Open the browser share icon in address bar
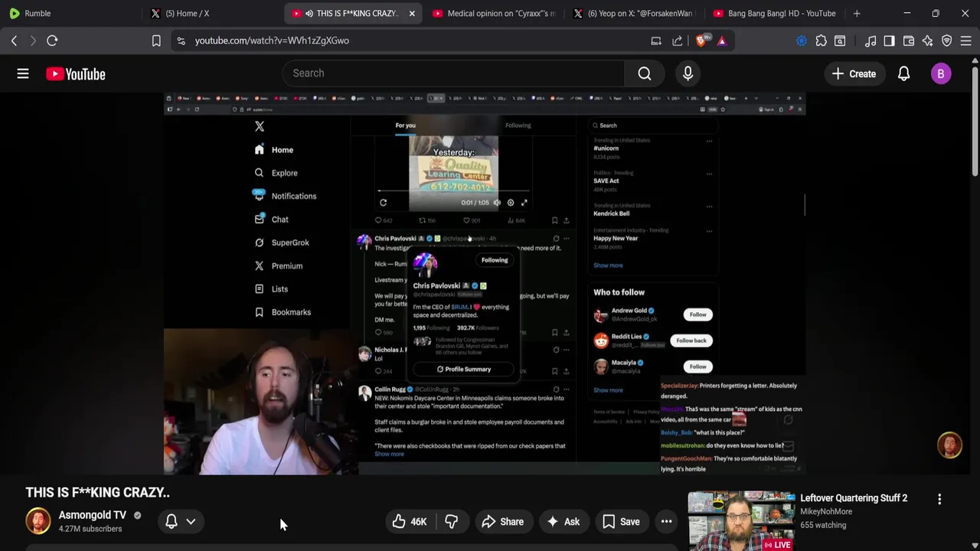980x551 pixels. 678,41
